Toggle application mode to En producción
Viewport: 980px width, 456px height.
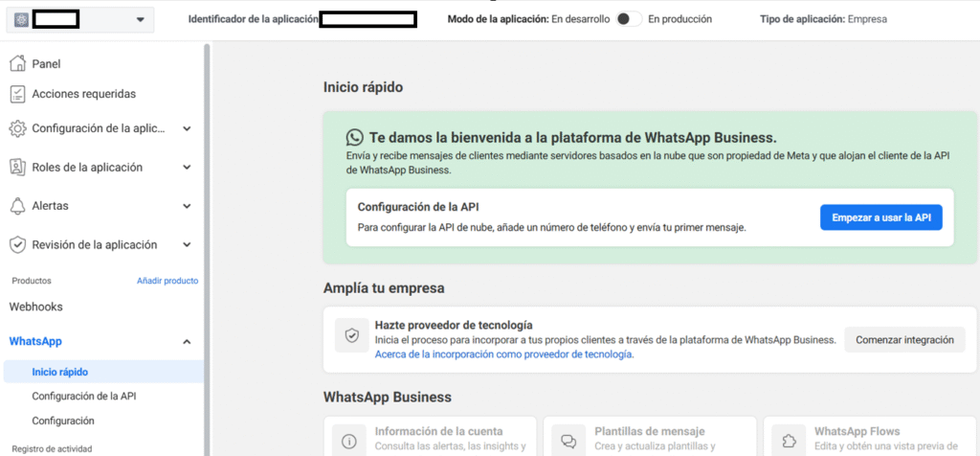point(629,19)
